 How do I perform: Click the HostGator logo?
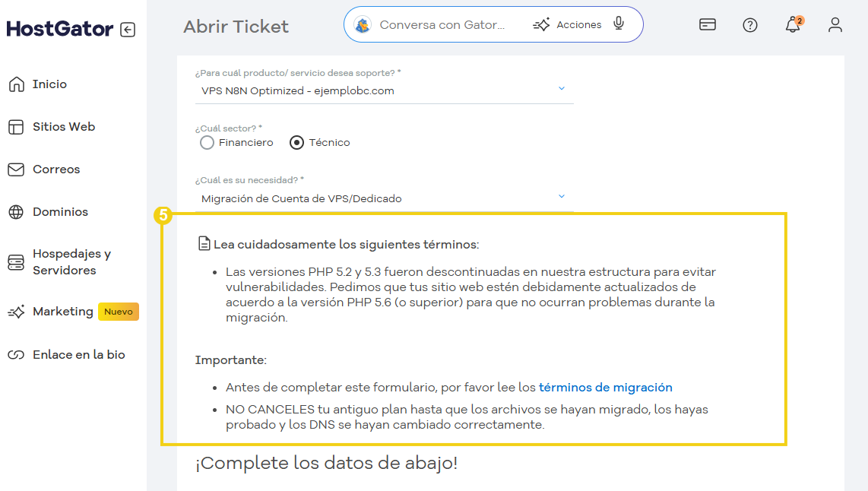58,28
